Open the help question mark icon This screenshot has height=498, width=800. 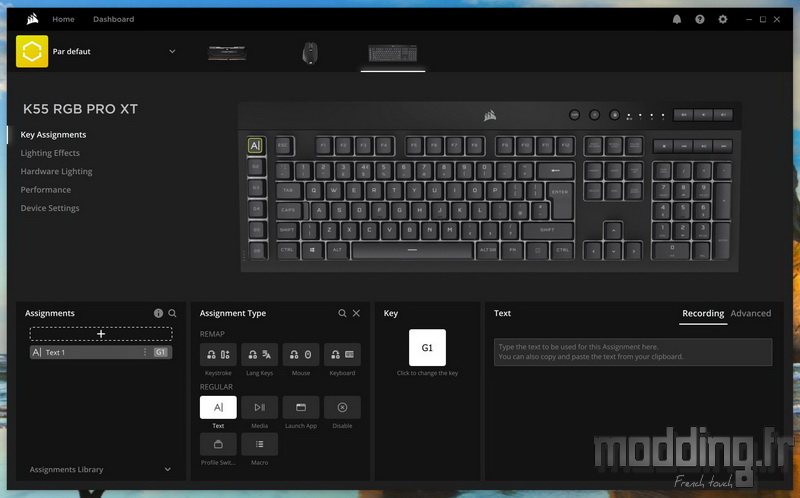[699, 19]
